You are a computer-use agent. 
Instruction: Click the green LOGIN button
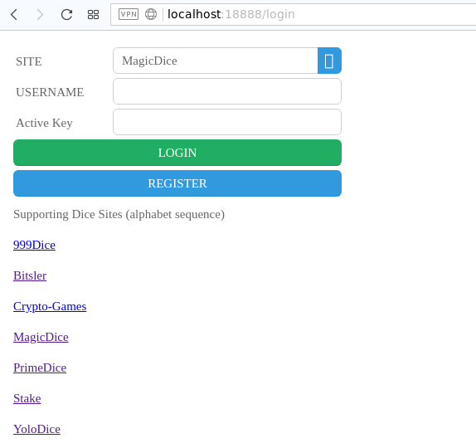177,153
